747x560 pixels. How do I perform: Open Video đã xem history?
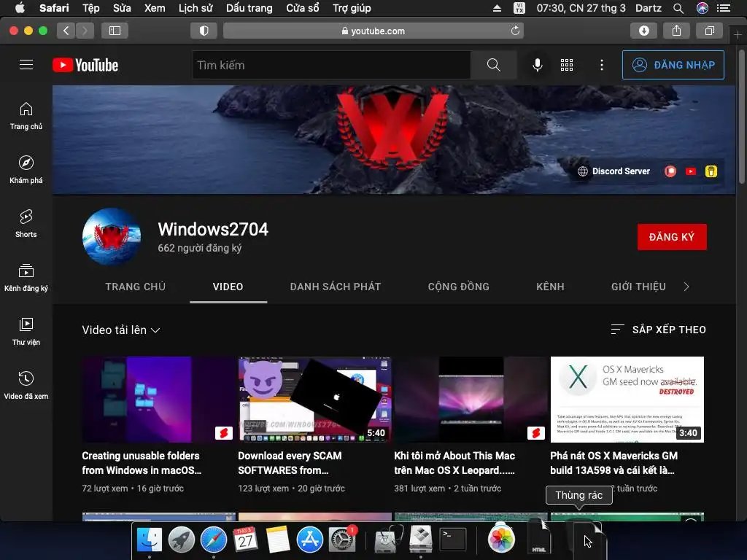click(x=26, y=385)
